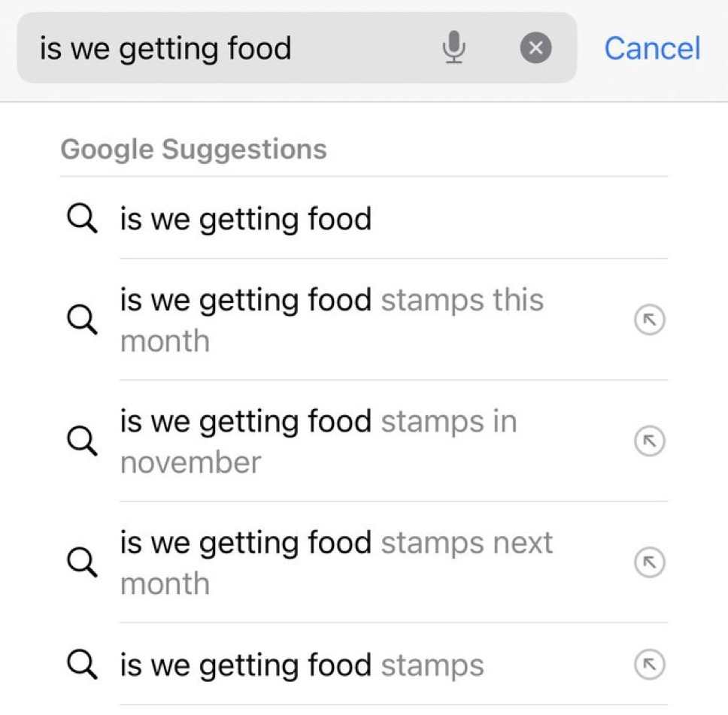
Task: Open the 'food stamps next month' suggestion
Action: click(x=335, y=562)
